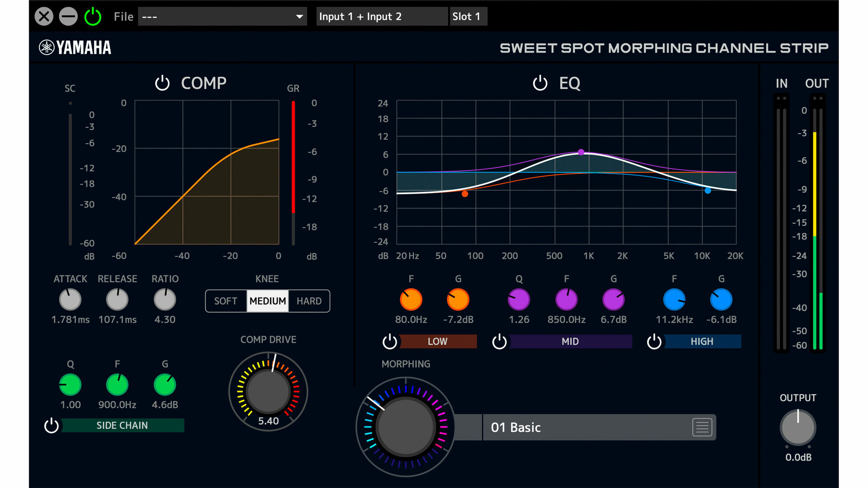Image resolution: width=868 pixels, height=488 pixels.
Task: Click the MID band purple G knob
Action: click(614, 299)
